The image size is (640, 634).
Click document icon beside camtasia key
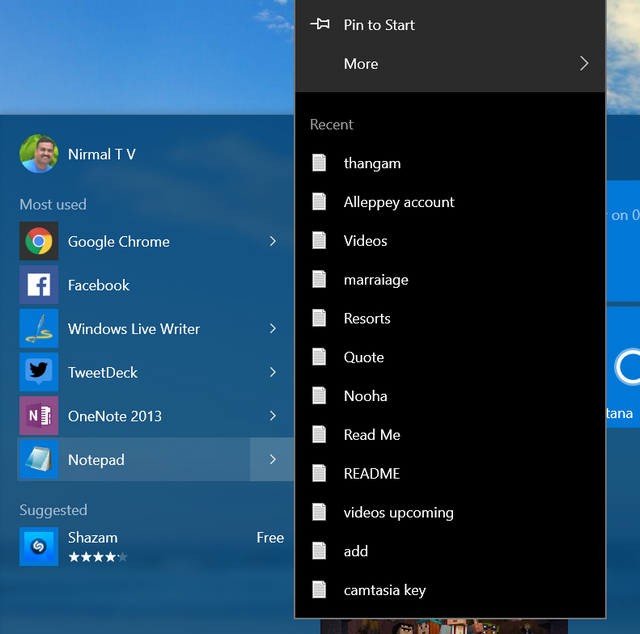click(319, 589)
